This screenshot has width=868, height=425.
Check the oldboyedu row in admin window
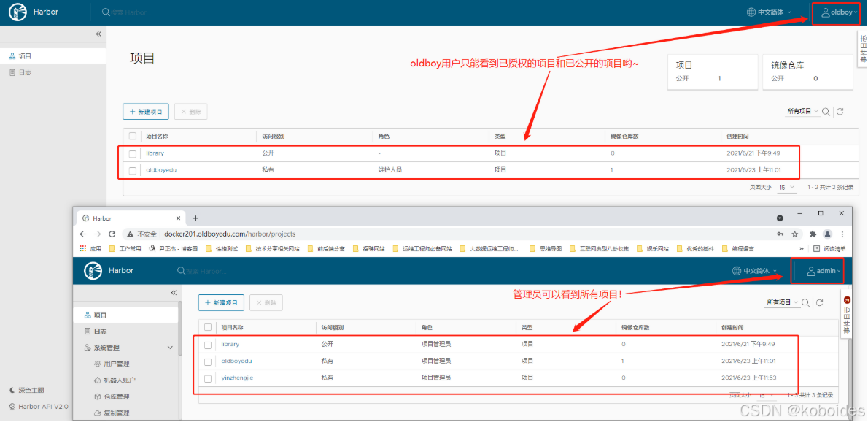coord(208,361)
